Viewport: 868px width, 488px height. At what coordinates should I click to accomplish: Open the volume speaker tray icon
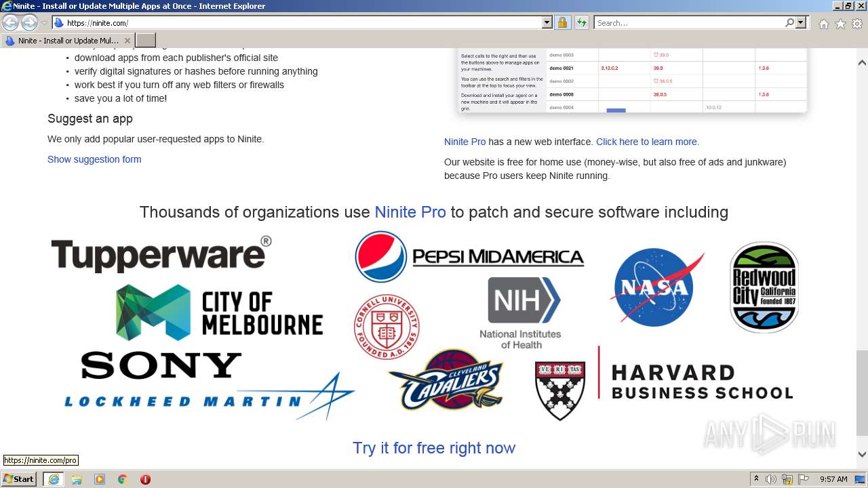(x=771, y=479)
